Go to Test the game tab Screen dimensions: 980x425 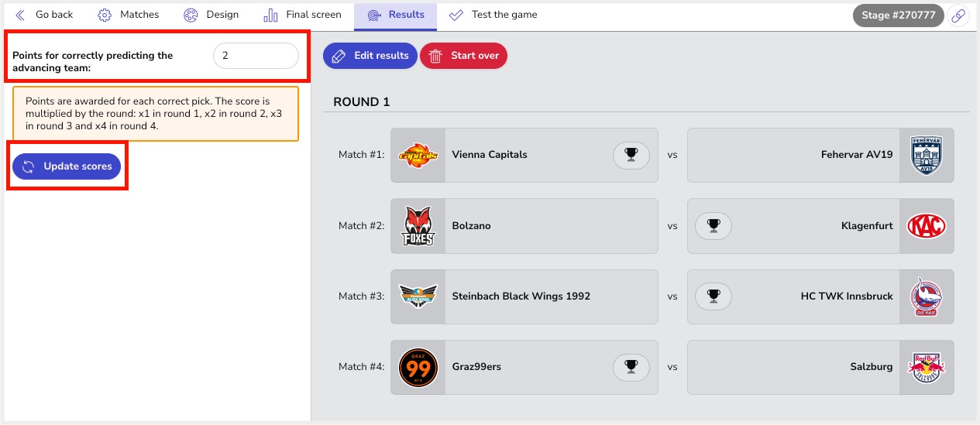pos(493,15)
